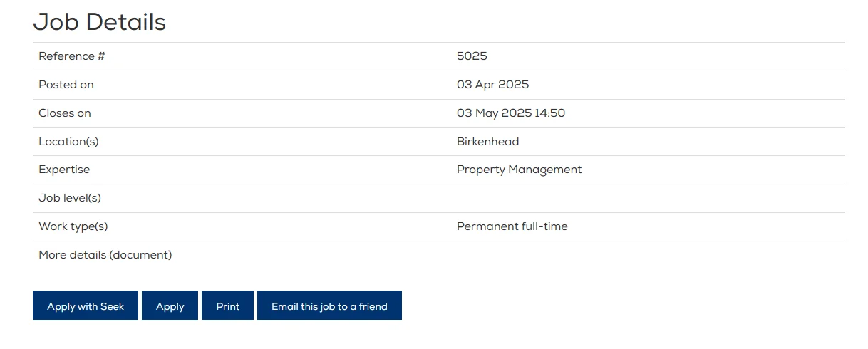Click the reference number 5025

472,56
